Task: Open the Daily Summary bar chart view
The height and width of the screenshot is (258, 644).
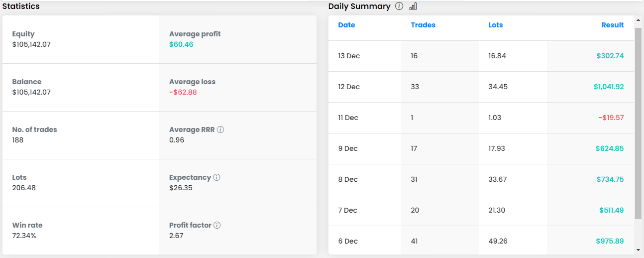Action: (x=413, y=6)
